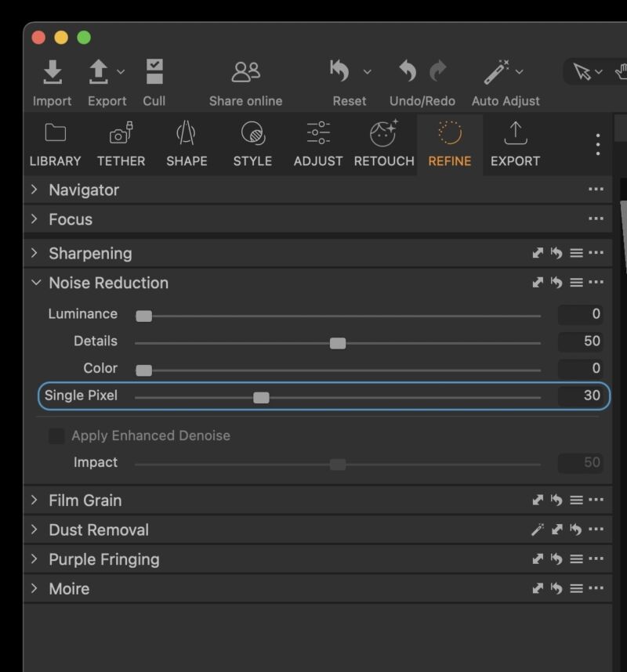Reset the Film Grain tool
This screenshot has width=627, height=672.
point(556,500)
